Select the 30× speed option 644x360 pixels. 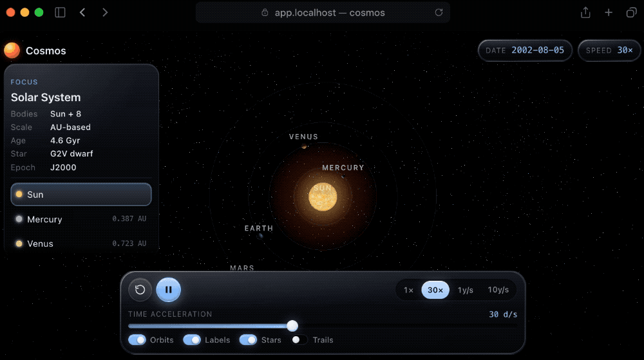[x=435, y=290]
